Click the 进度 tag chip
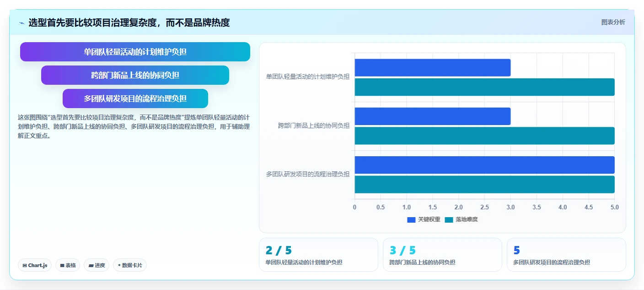Screen dimensions: 644x290 [x=97, y=265]
